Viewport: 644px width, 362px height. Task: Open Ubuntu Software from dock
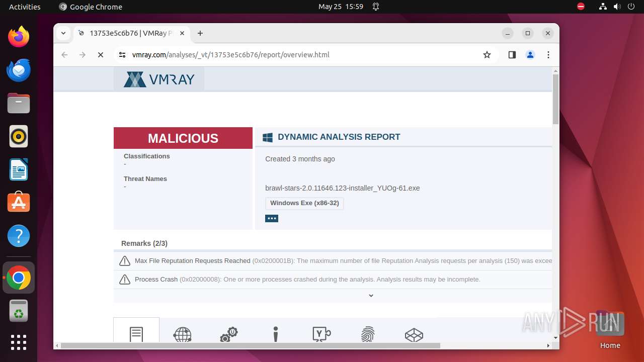click(x=19, y=203)
